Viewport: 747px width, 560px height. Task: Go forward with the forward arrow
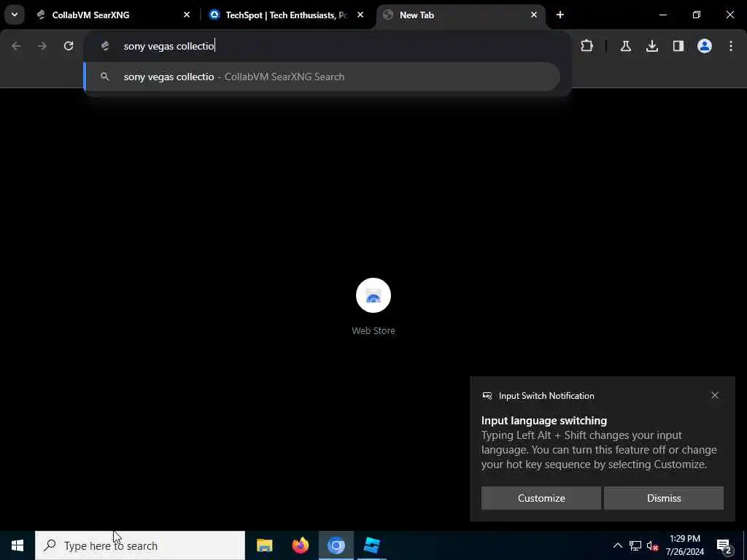(x=42, y=46)
